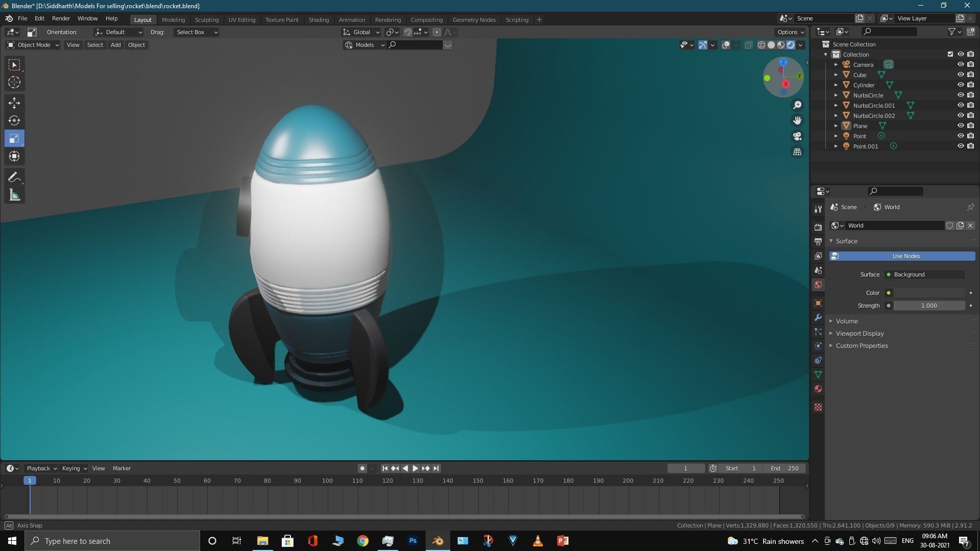Click the world Color swatch field
980x551 pixels.
point(928,293)
